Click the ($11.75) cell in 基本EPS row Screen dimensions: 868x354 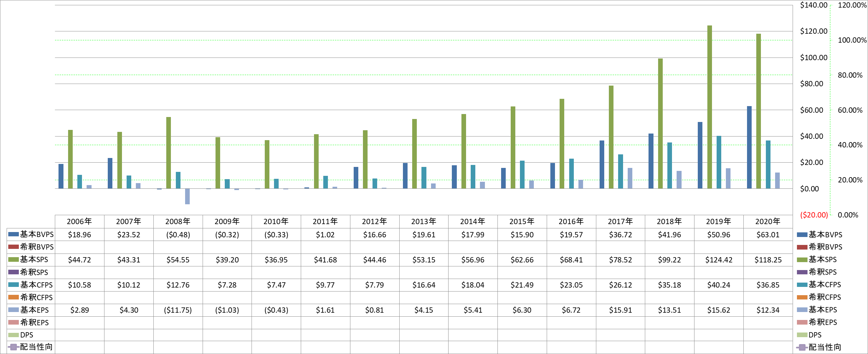pyautogui.click(x=178, y=310)
